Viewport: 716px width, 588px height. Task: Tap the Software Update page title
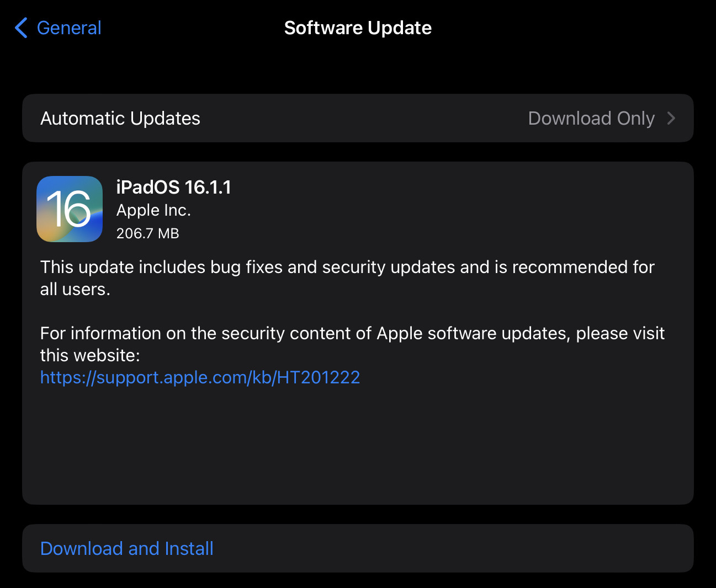click(x=358, y=28)
